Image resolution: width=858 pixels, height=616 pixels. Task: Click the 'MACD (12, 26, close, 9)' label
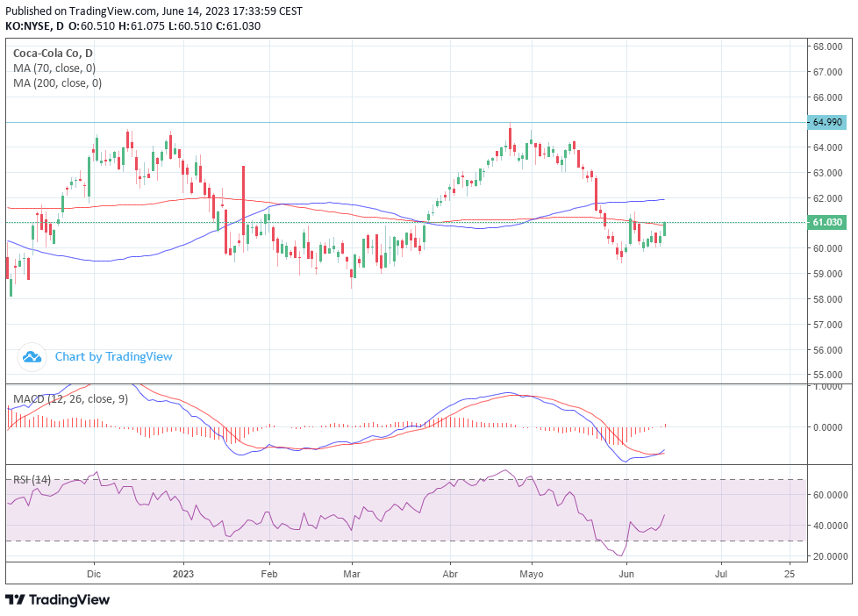[x=70, y=399]
